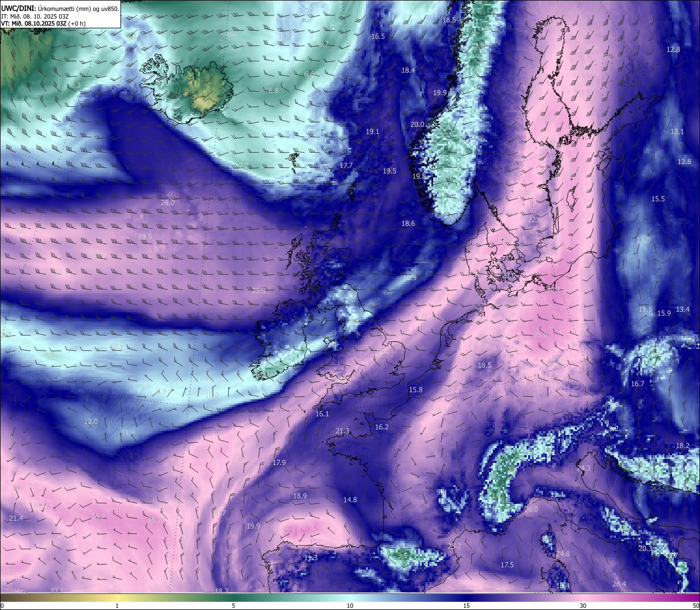Click the 24.3 value label
This screenshot has width=700, height=610.
(584, 468)
